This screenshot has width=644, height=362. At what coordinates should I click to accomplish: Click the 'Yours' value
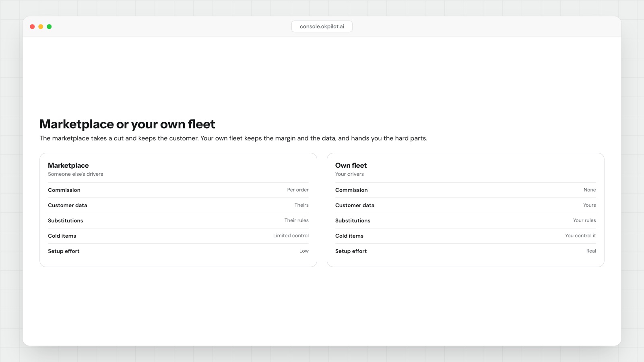[590, 205]
